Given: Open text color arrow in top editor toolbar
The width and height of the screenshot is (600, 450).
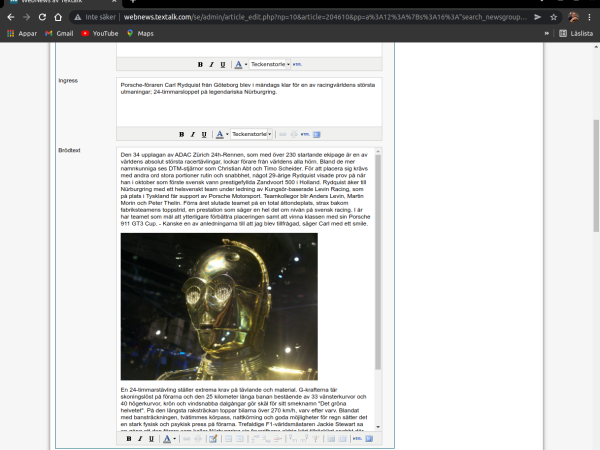Looking at the screenshot, I should 246,64.
